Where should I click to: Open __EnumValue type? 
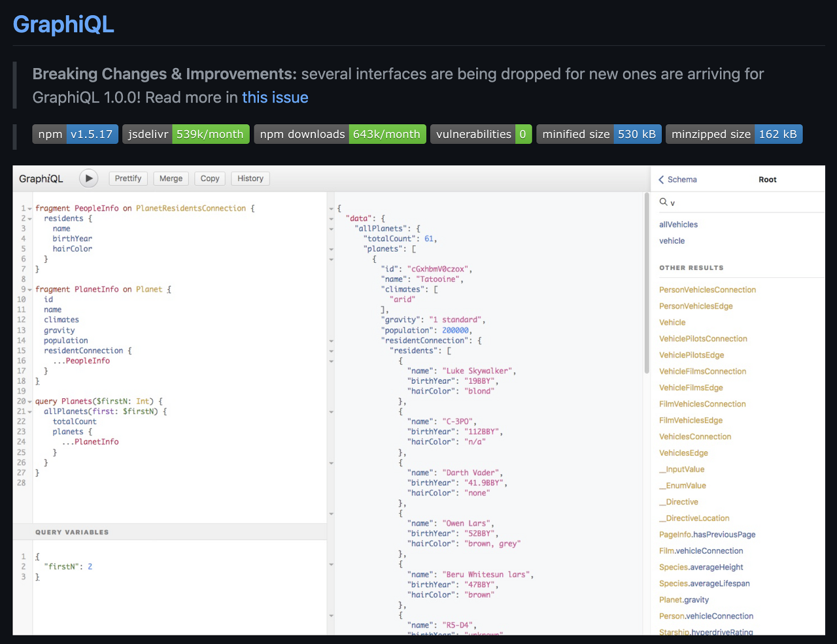(x=683, y=486)
